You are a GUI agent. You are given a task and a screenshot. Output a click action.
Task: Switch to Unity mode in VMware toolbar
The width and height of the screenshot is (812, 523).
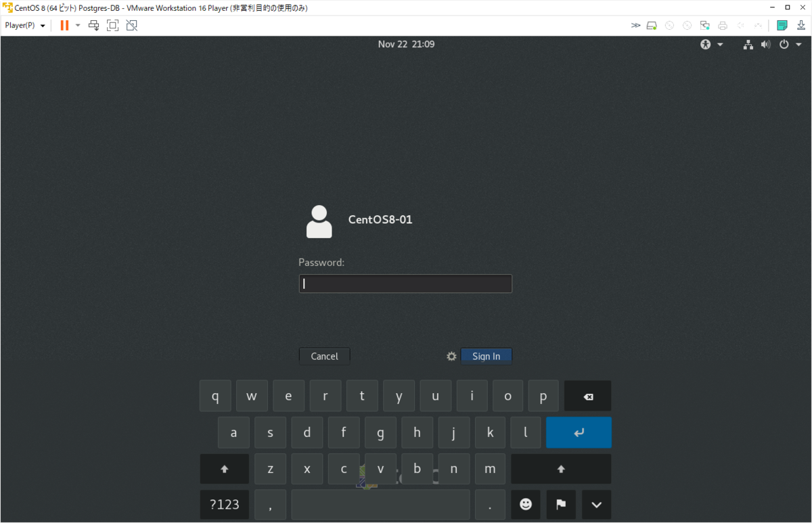132,26
